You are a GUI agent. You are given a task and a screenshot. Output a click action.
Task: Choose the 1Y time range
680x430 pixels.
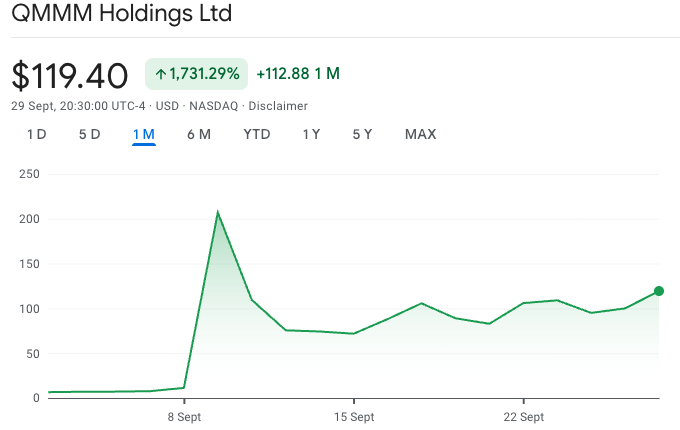click(311, 134)
